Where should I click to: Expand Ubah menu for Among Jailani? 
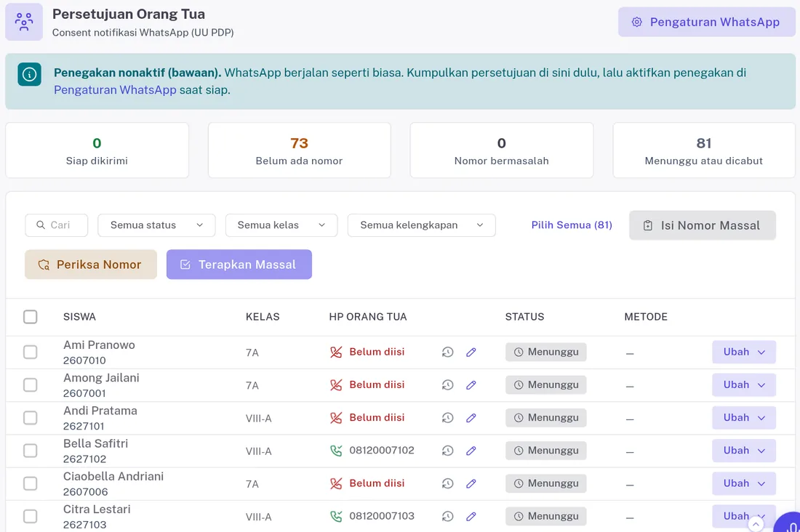point(744,385)
